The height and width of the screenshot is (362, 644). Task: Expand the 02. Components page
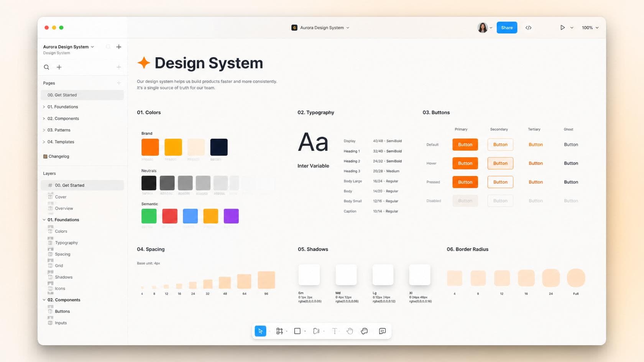coord(44,118)
